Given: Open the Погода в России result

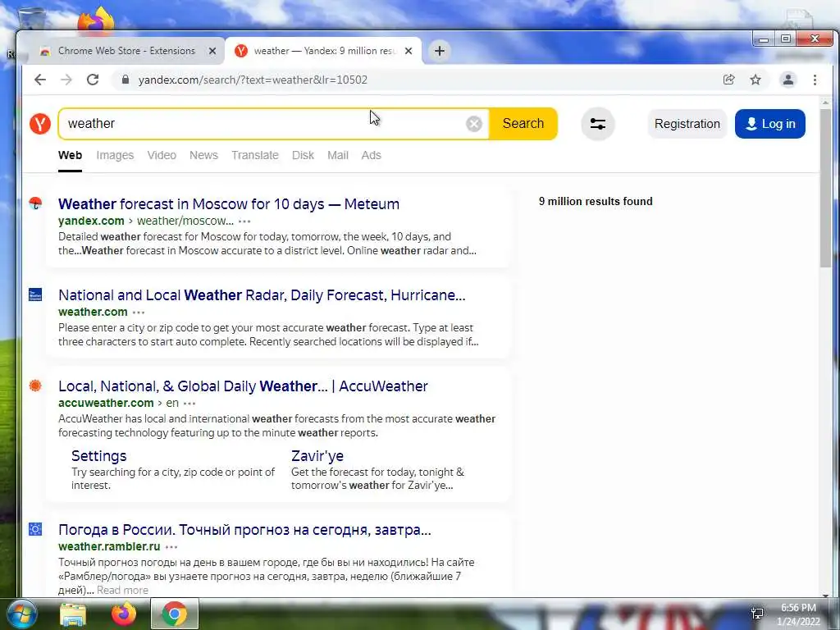Looking at the screenshot, I should click(x=244, y=530).
